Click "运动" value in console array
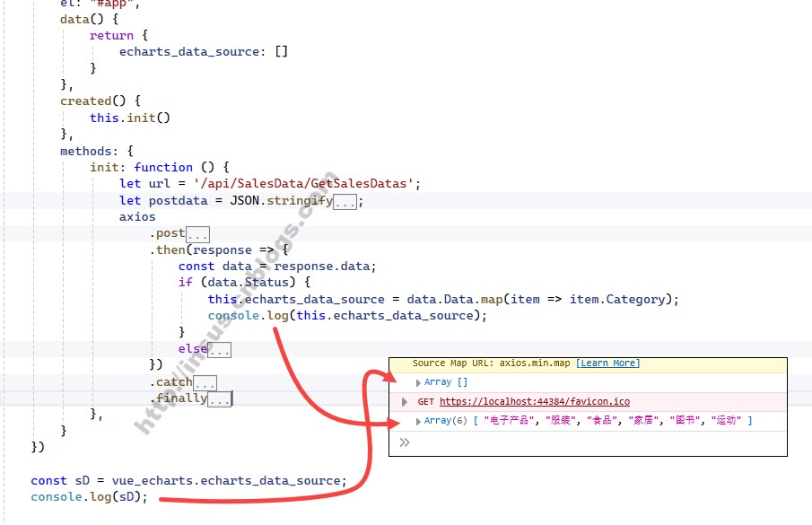 tap(726, 421)
